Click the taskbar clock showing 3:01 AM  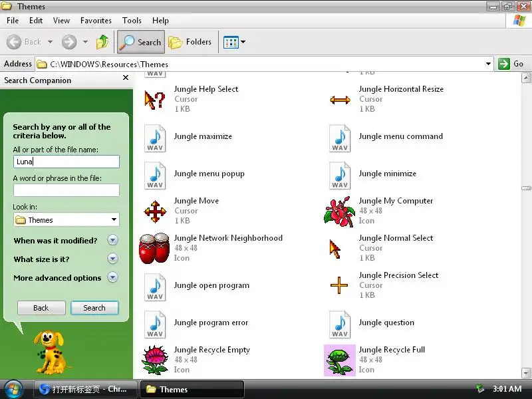coord(507,389)
